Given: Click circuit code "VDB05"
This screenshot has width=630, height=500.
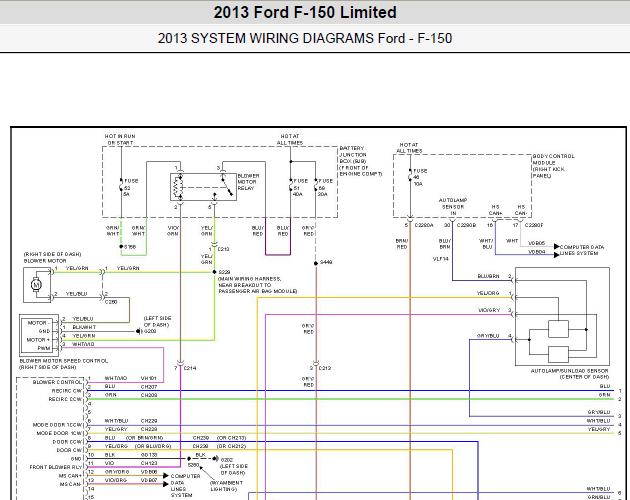Looking at the screenshot, I should [x=536, y=243].
